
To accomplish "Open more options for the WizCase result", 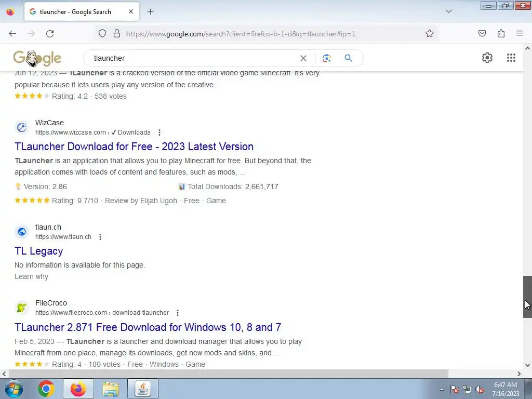I will 159,132.
